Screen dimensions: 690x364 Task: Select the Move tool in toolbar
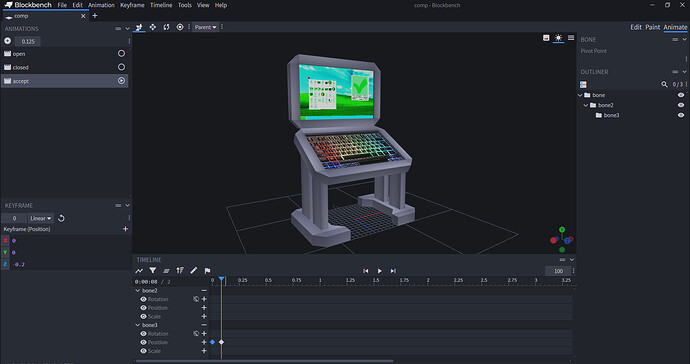click(x=152, y=27)
